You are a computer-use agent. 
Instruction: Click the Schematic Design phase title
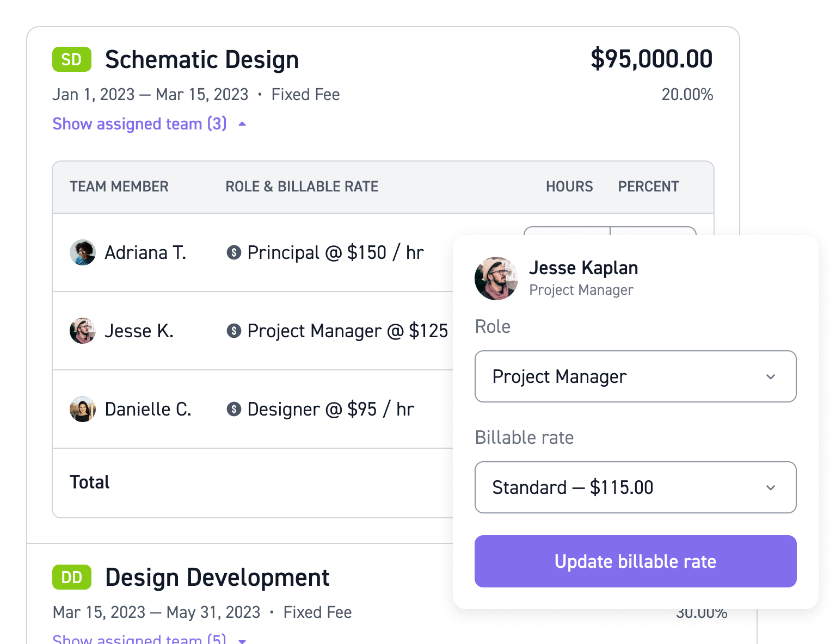coord(202,59)
